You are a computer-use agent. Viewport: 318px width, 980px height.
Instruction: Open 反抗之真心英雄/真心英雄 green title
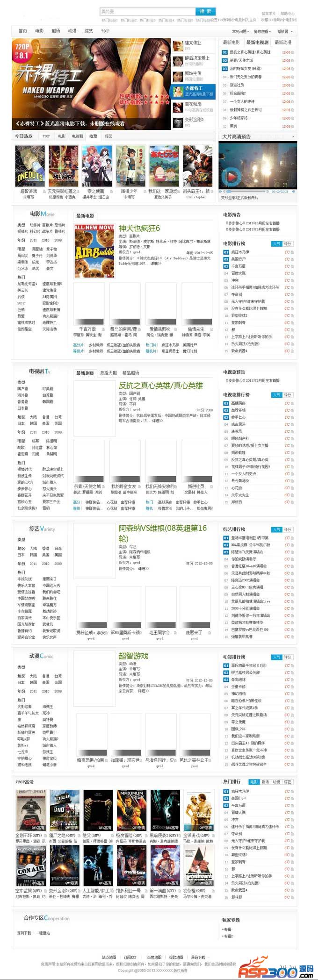pyautogui.click(x=161, y=386)
